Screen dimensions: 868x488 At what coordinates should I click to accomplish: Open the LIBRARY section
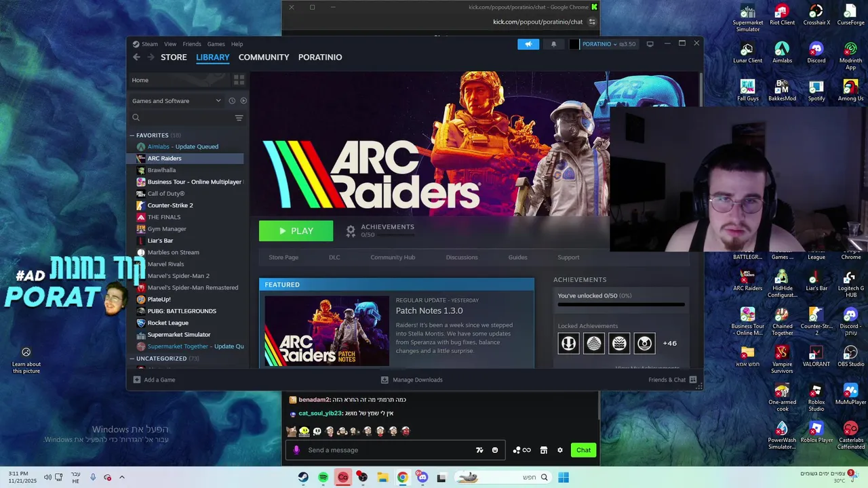click(x=213, y=57)
